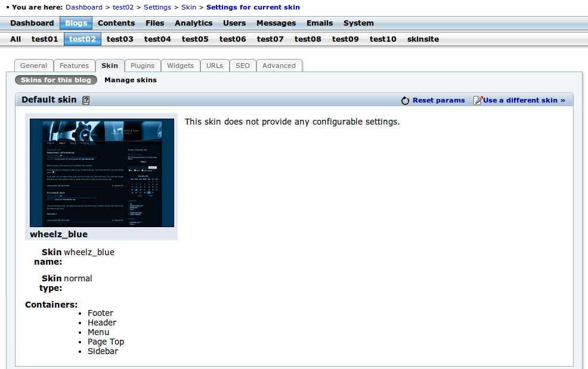This screenshot has width=588, height=369.
Task: Click the Dashboard breadcrumb link
Action: 84,7
